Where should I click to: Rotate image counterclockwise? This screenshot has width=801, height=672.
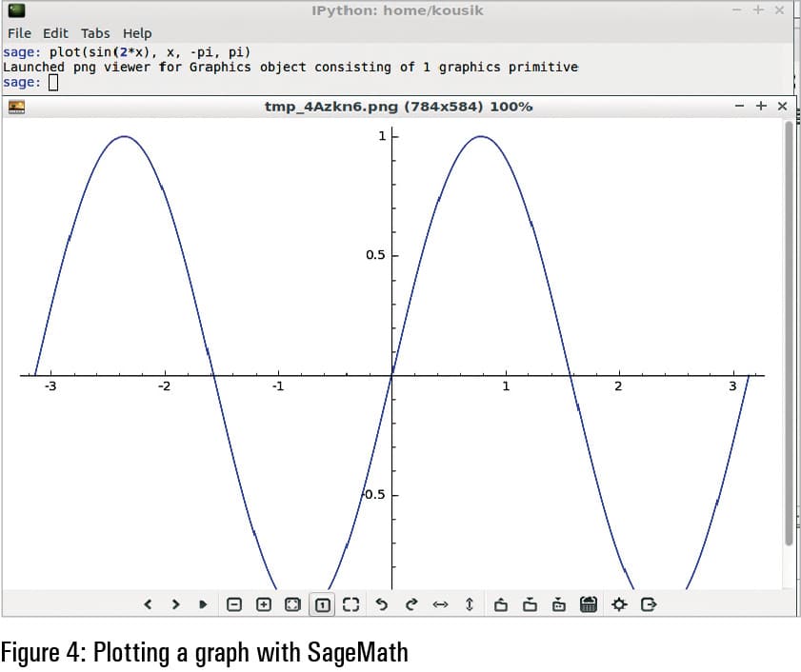(x=382, y=604)
